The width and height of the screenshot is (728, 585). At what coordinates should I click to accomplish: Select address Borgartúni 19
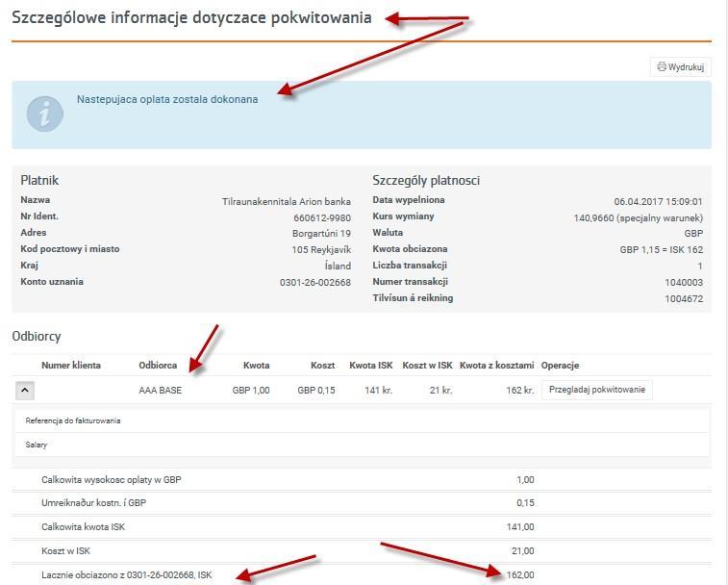pos(321,234)
